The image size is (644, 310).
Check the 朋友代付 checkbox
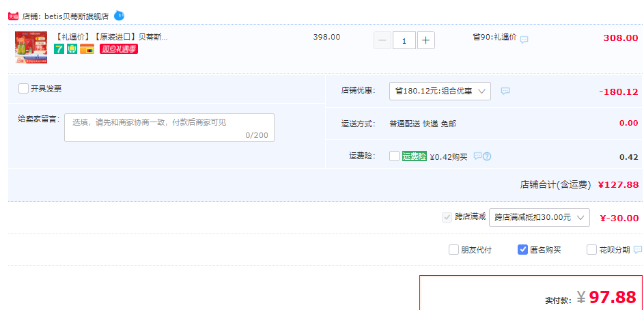click(453, 250)
